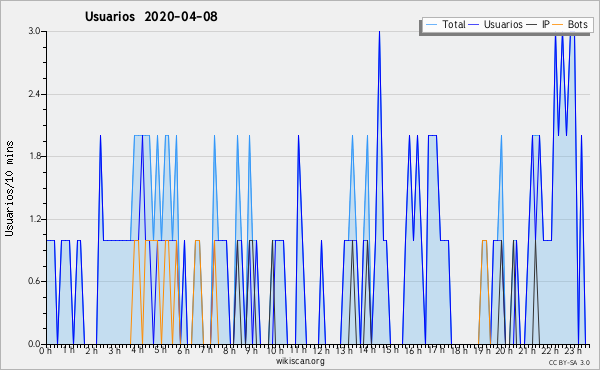Click the '12 h' x-axis tick label
The width and height of the screenshot is (600, 370).
(321, 350)
